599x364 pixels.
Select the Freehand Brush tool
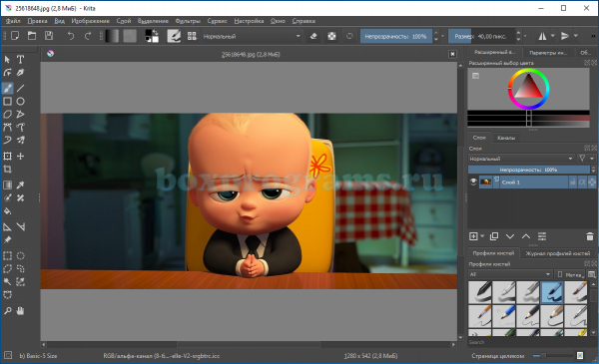(7, 88)
